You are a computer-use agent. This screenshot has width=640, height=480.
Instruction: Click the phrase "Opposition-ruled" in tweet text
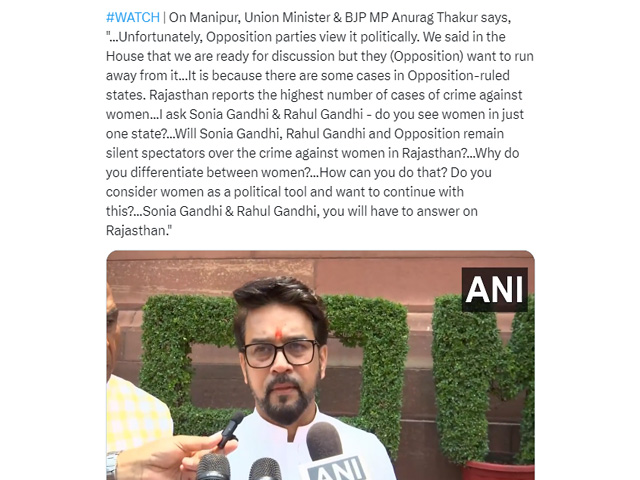pos(458,76)
